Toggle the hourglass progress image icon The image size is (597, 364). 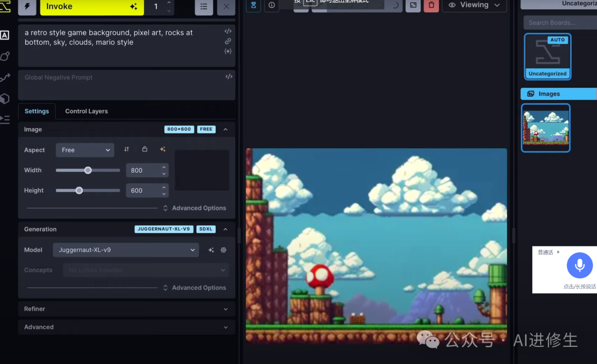[253, 6]
